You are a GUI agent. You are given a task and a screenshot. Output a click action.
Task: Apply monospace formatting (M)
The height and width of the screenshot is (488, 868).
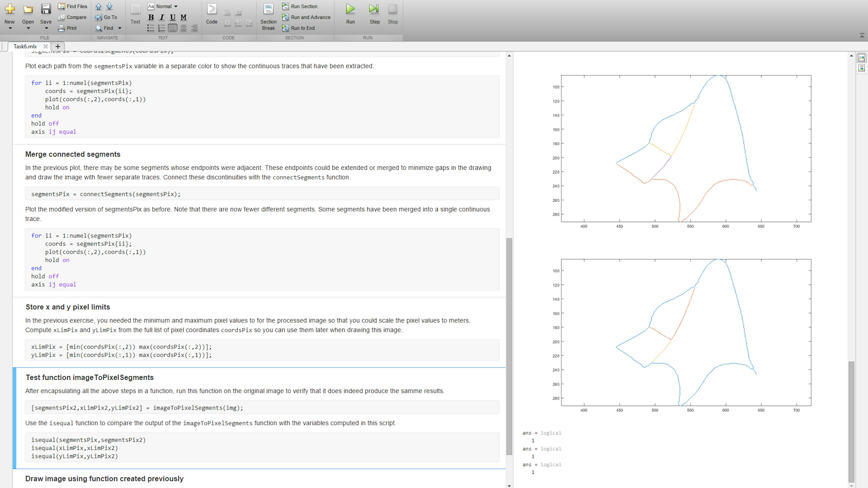click(x=183, y=17)
